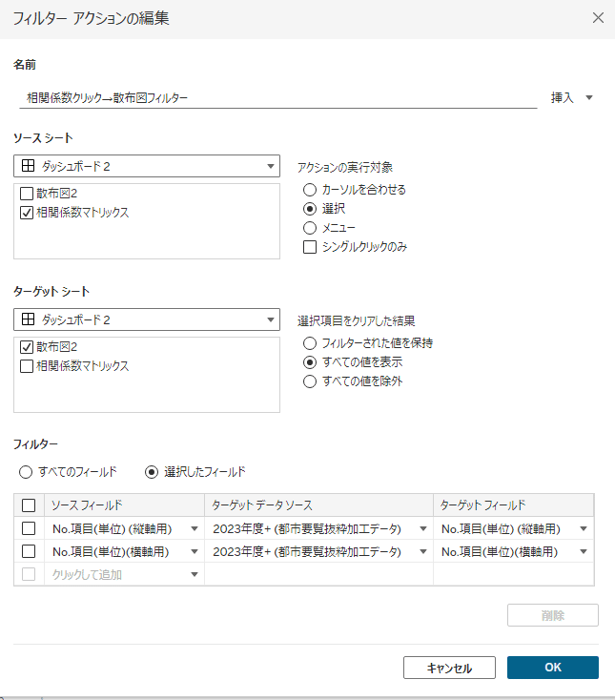Click the クリックして追加 field cell
Screen dimensions: 615x700
tap(124, 574)
